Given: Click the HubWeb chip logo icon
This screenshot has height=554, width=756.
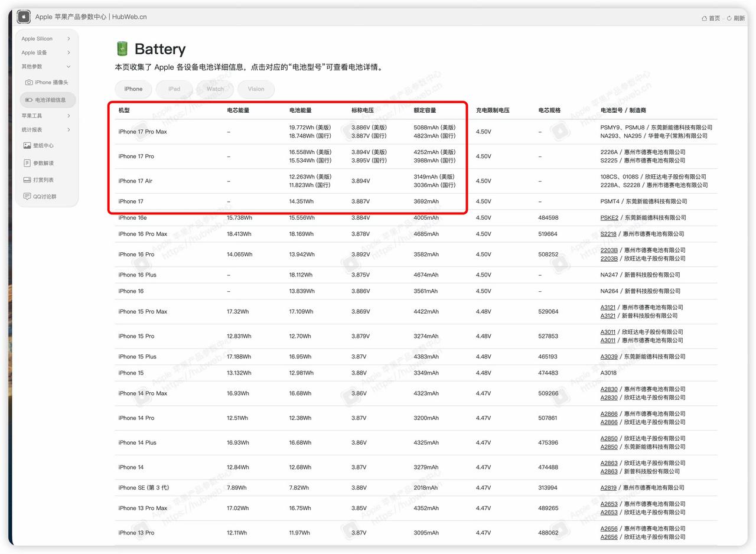Looking at the screenshot, I should (24, 17).
